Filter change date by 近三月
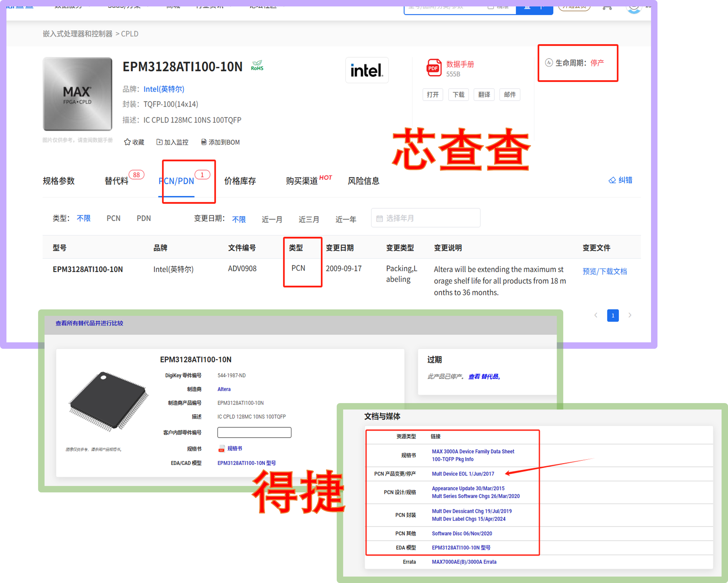 coord(309,219)
